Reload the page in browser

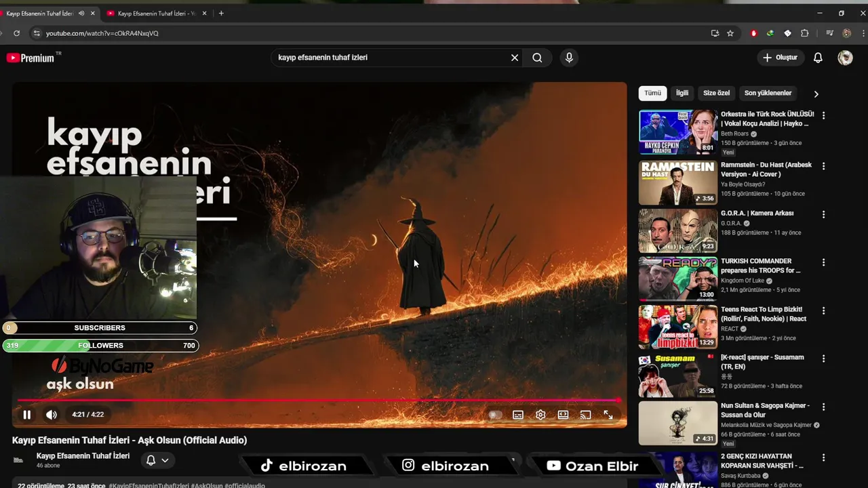pos(16,33)
